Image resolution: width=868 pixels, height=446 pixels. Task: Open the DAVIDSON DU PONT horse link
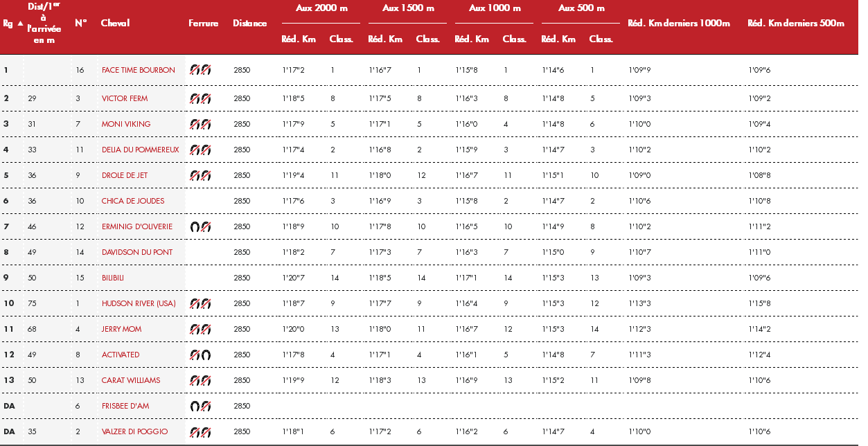click(x=137, y=252)
